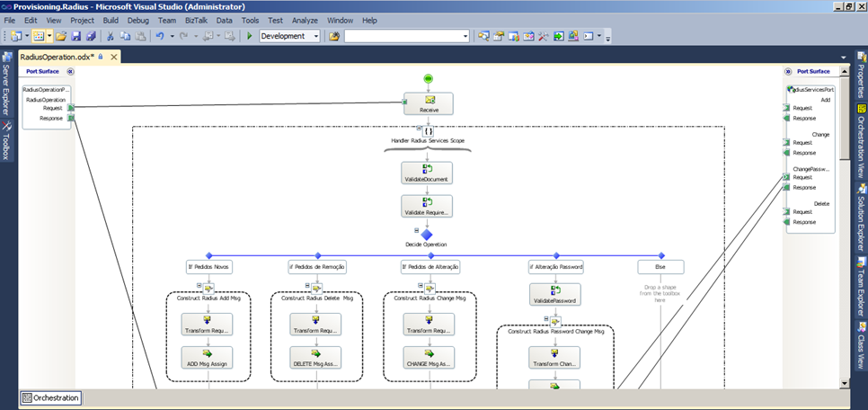
Task: Open the File menu
Action: pos(9,21)
